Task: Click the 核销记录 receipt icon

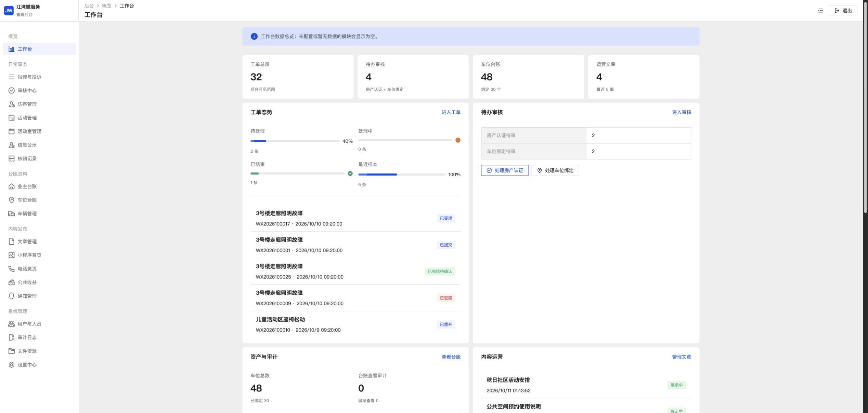Action: click(11, 158)
